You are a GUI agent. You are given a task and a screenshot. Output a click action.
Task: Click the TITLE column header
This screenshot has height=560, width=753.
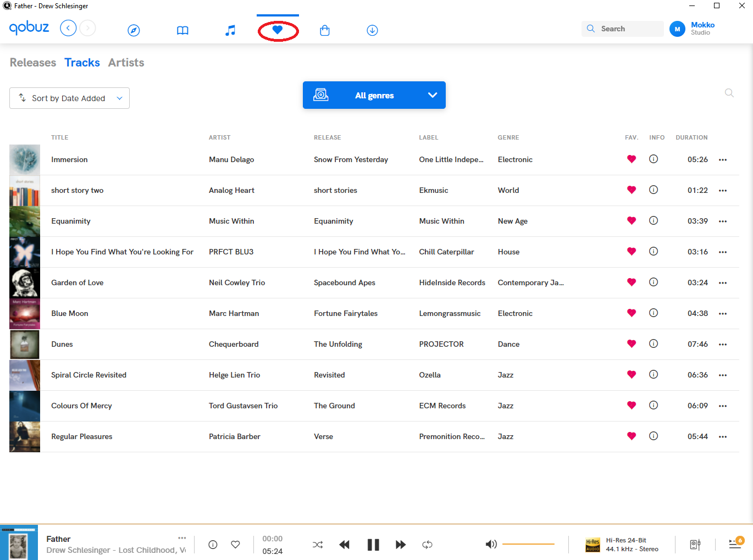click(60, 137)
